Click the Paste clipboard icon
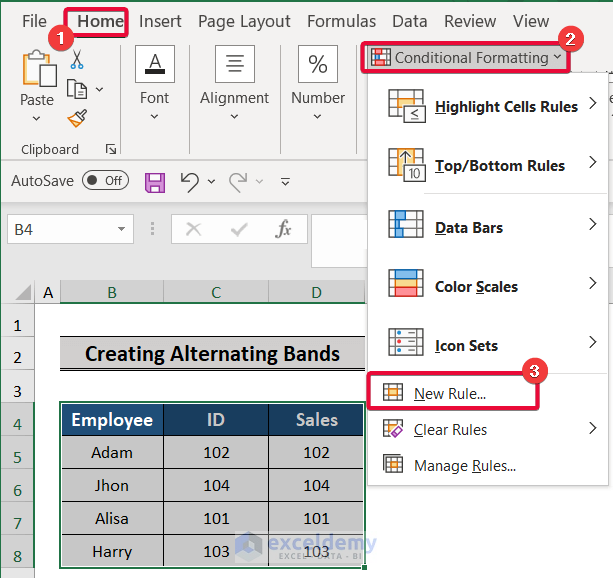Image resolution: width=613 pixels, height=578 pixels. click(x=39, y=68)
